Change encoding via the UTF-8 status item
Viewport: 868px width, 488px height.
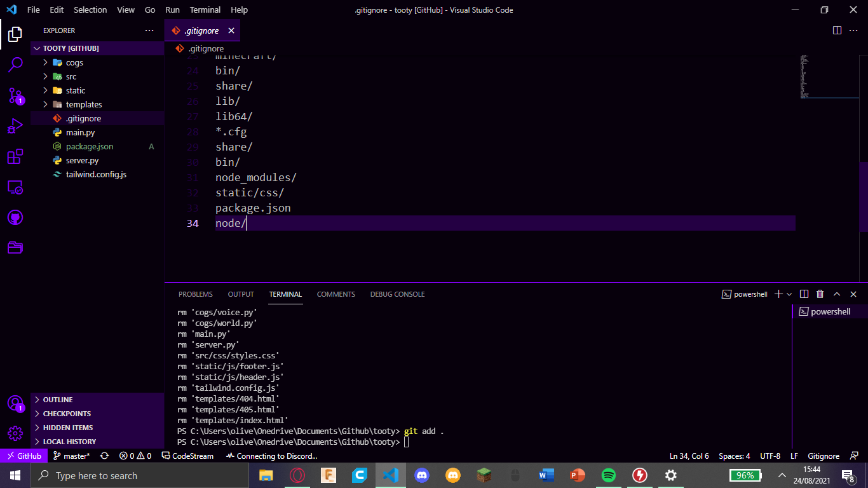[x=770, y=456]
